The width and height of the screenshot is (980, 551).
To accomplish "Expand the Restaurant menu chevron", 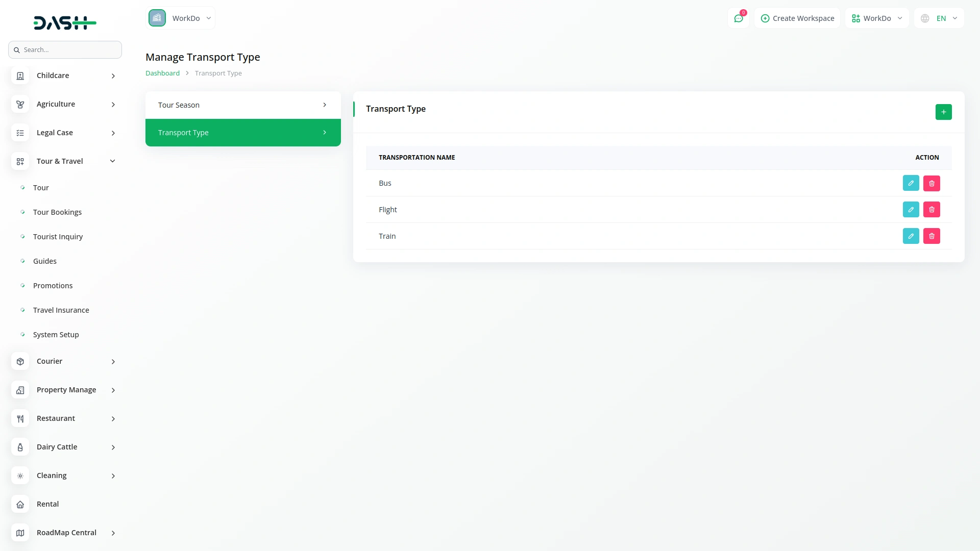I will pyautogui.click(x=113, y=419).
